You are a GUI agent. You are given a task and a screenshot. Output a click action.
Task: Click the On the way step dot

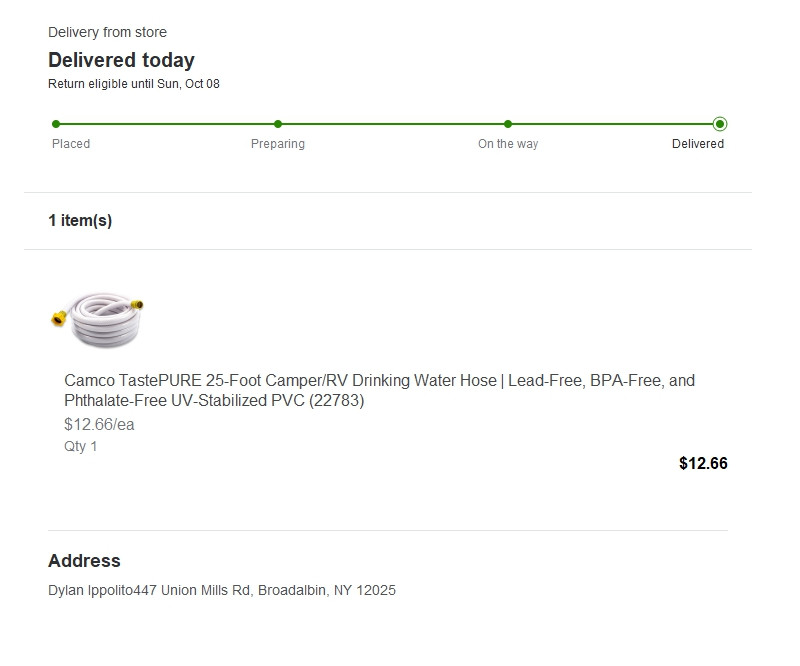tap(508, 124)
